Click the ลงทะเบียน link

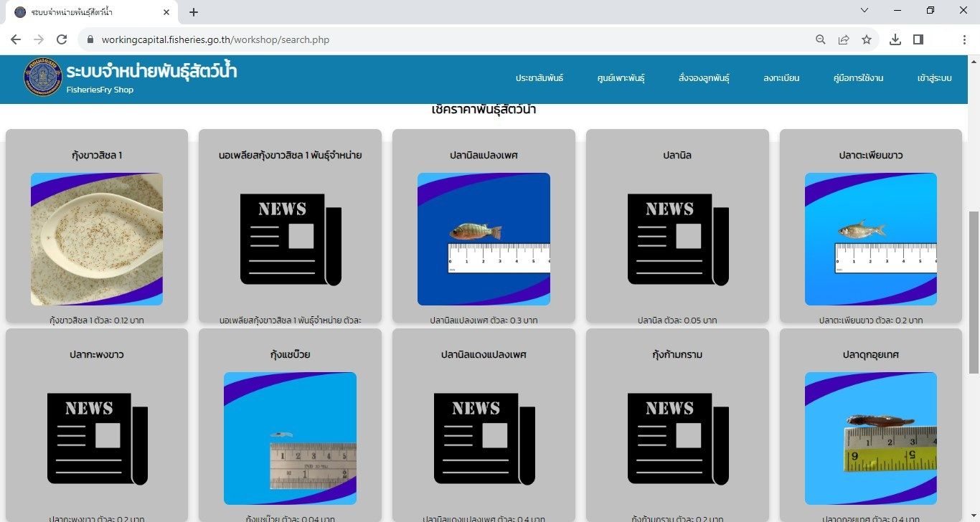point(781,78)
